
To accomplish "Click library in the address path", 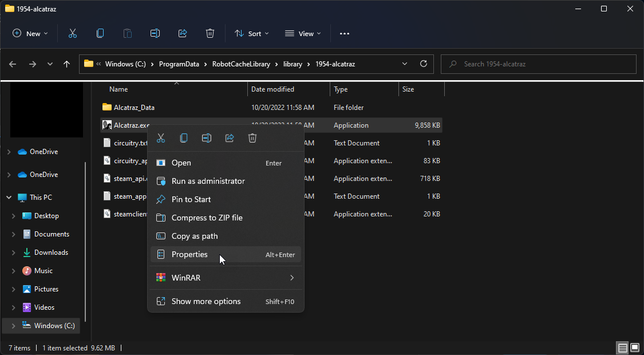I will [293, 64].
